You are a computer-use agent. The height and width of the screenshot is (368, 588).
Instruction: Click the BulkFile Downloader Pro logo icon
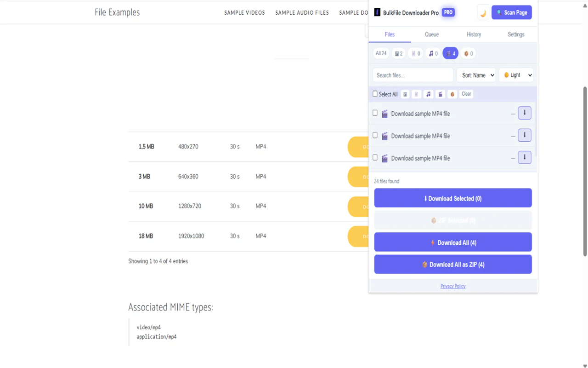[377, 12]
